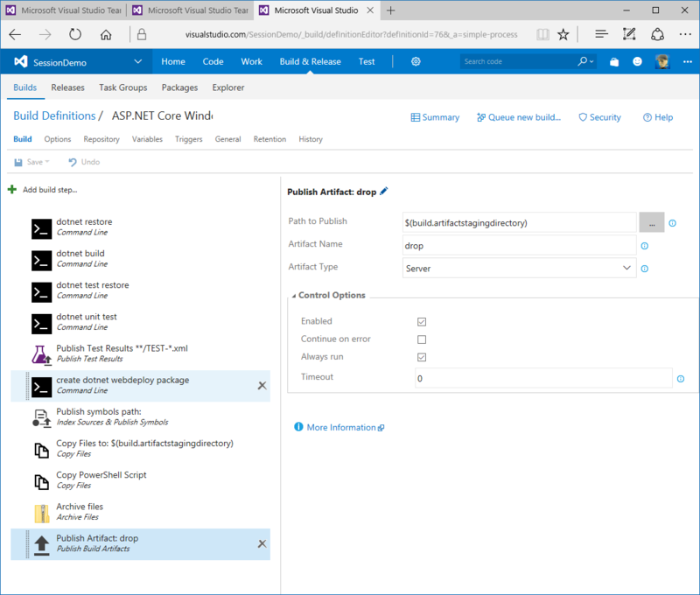Click the Copy PowerShell Script step icon
The image size is (700, 595).
(x=41, y=482)
